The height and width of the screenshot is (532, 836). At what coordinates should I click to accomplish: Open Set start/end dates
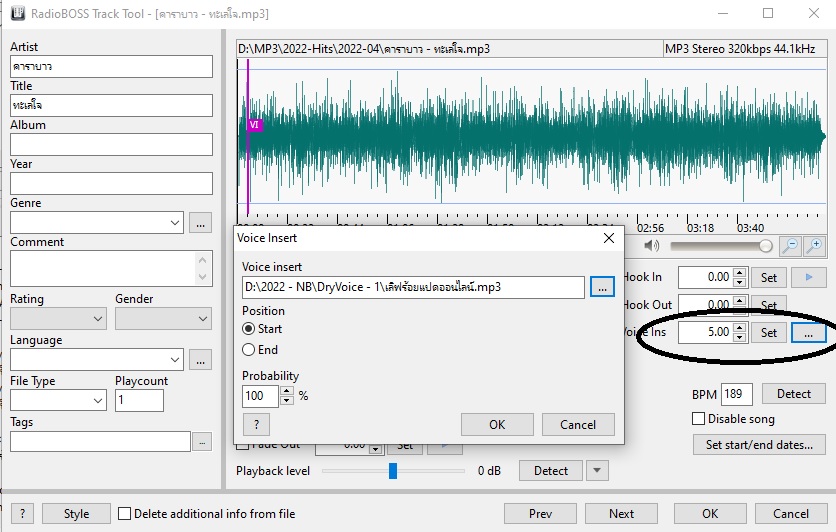click(759, 445)
